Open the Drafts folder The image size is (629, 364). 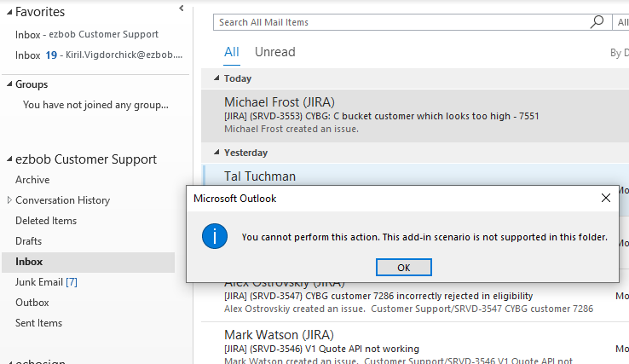(x=28, y=241)
